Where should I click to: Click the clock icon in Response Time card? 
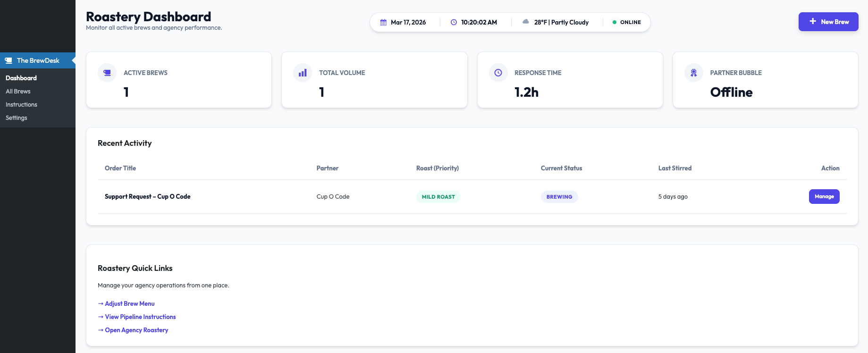point(498,73)
